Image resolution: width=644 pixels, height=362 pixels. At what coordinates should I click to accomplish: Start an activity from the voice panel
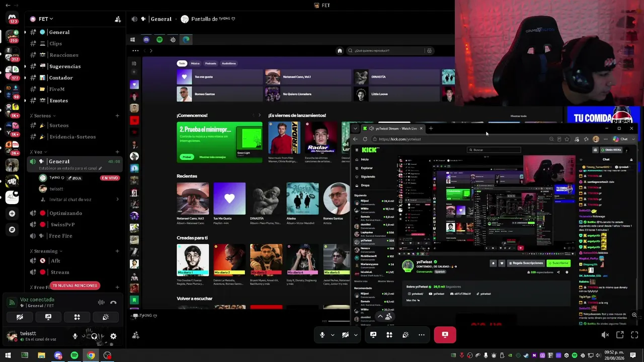[x=77, y=317]
